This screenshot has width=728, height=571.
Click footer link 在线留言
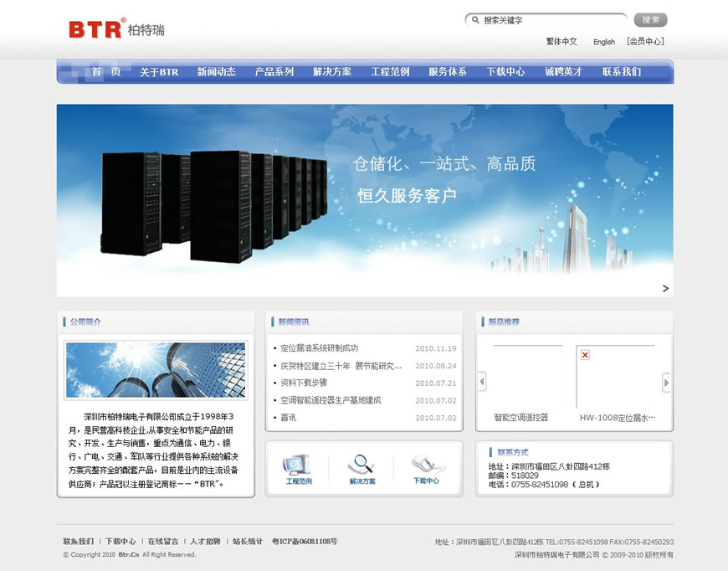pos(163,541)
